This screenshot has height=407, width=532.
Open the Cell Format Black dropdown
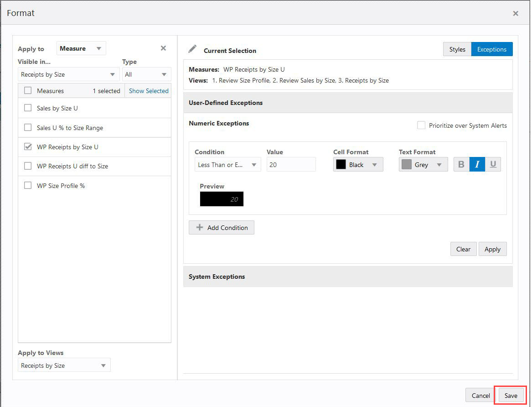coord(358,165)
